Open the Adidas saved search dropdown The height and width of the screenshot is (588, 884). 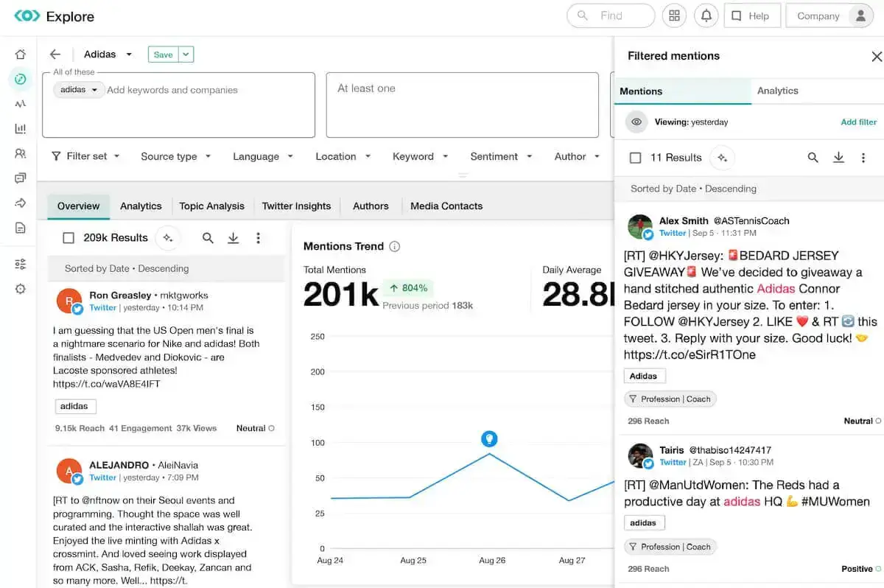128,54
